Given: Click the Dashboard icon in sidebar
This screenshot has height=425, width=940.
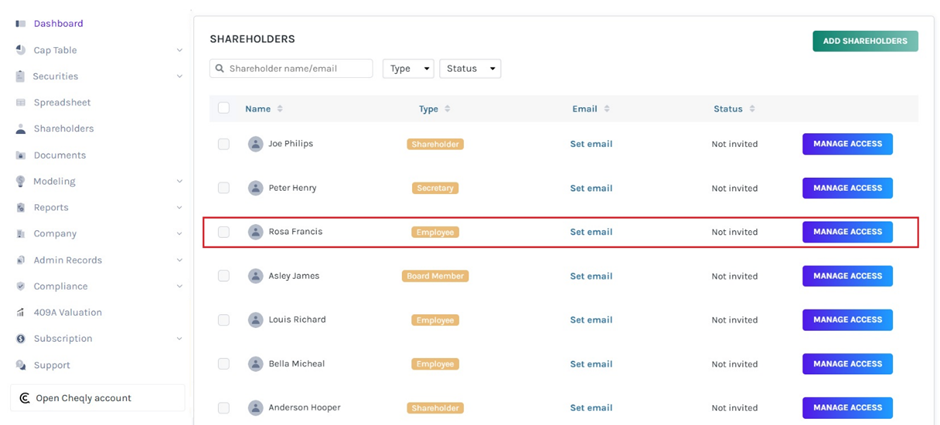Looking at the screenshot, I should pyautogui.click(x=21, y=23).
